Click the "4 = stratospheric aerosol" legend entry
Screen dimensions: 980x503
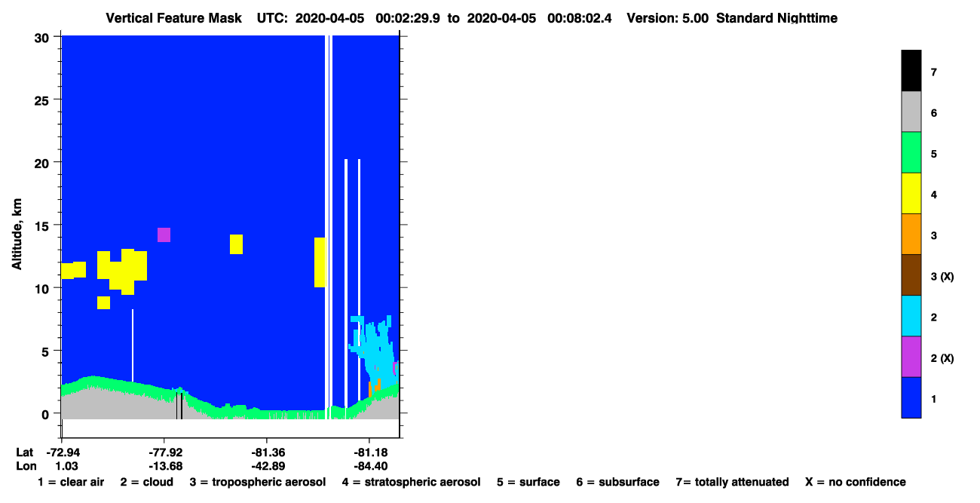(x=411, y=482)
